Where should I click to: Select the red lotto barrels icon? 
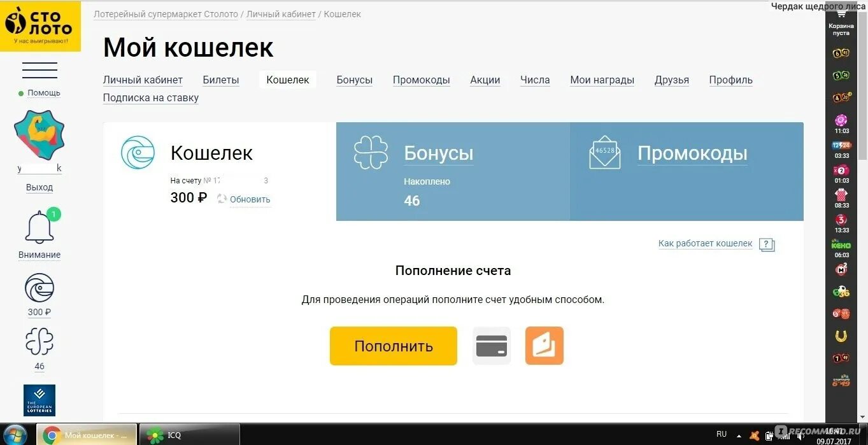tap(841, 313)
